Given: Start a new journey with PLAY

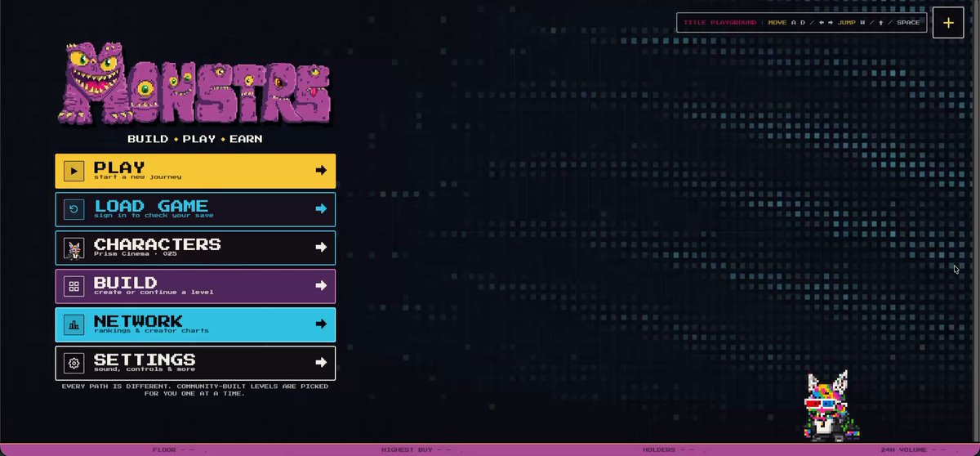Looking at the screenshot, I should coord(195,171).
